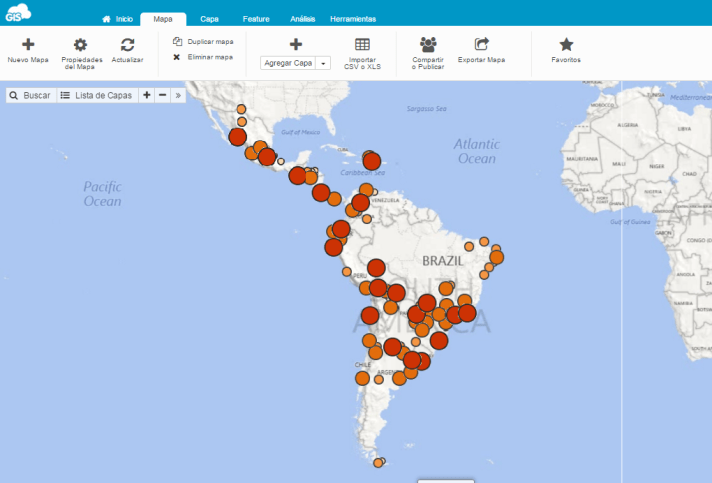Click Eliminar mapa
This screenshot has width=712, height=483.
pos(203,57)
